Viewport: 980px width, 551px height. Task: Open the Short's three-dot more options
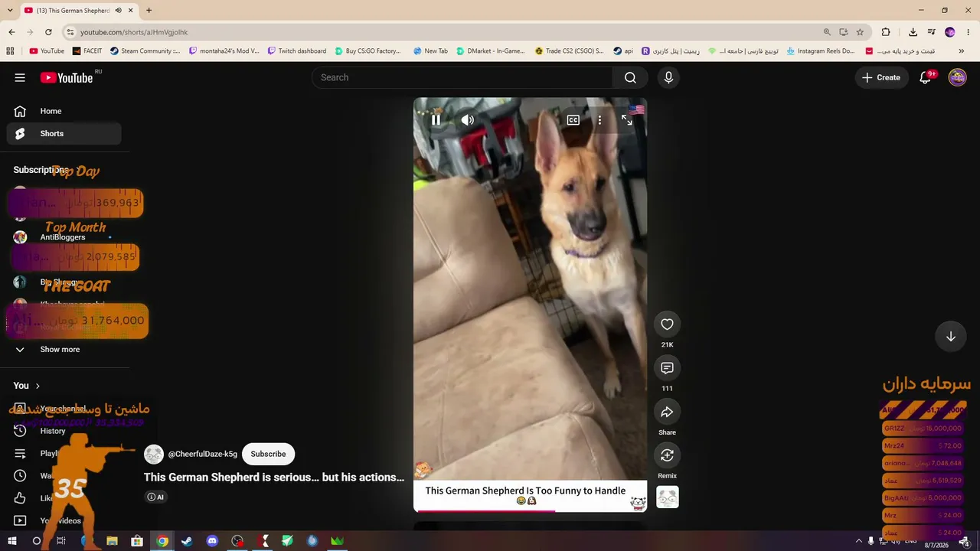pyautogui.click(x=599, y=120)
